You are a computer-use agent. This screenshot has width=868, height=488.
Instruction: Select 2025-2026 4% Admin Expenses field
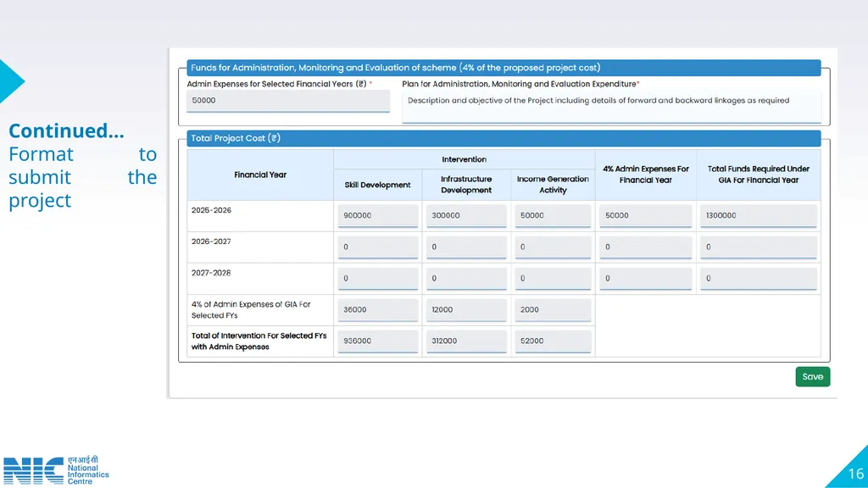645,216
